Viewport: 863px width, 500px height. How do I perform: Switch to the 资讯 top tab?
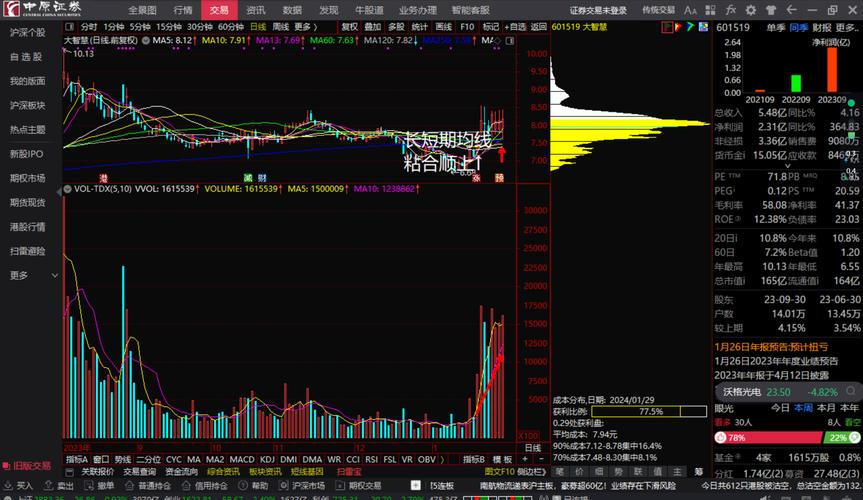(x=255, y=10)
